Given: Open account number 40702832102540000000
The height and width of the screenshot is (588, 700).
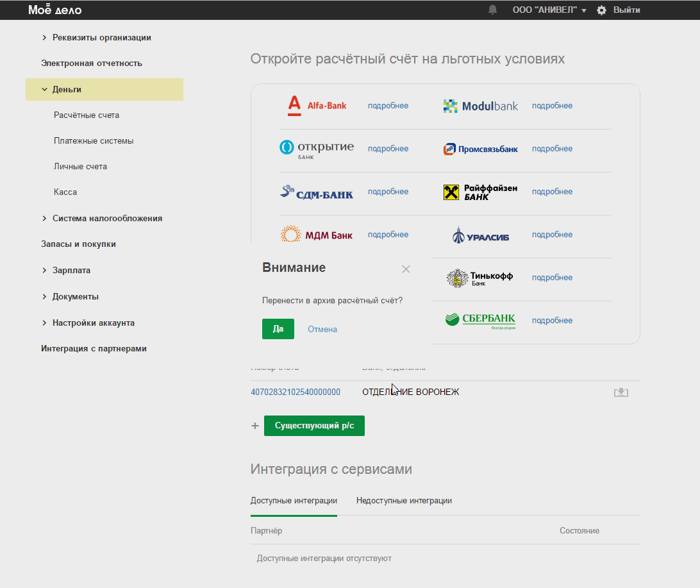Looking at the screenshot, I should (295, 392).
